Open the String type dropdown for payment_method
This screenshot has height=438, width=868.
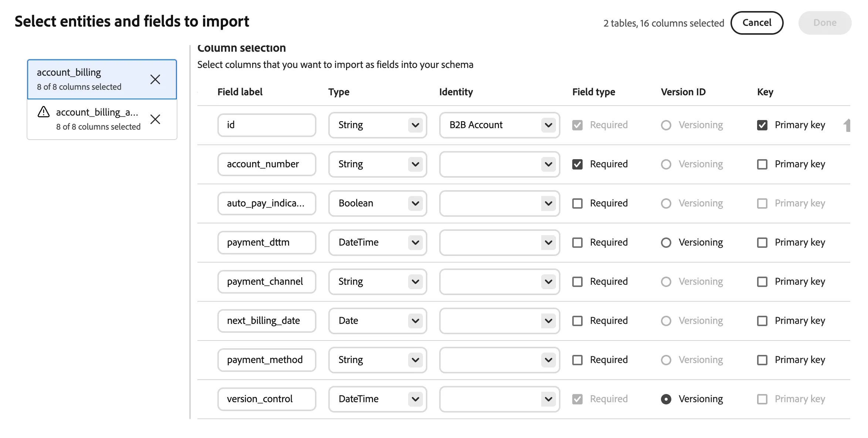[377, 360]
